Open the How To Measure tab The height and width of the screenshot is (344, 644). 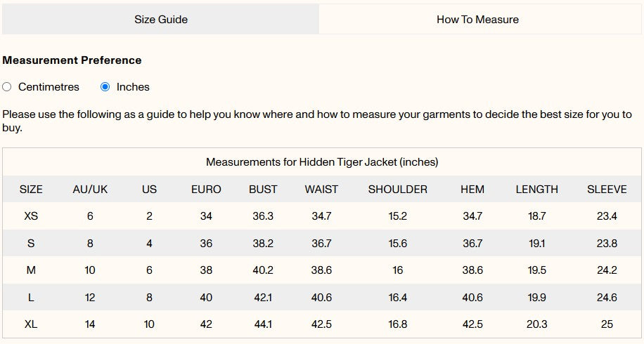[x=477, y=20]
